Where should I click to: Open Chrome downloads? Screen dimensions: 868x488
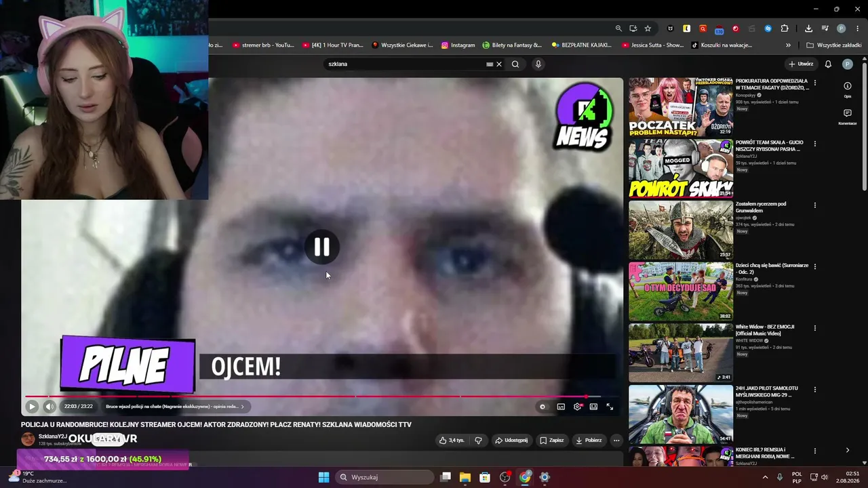point(808,28)
